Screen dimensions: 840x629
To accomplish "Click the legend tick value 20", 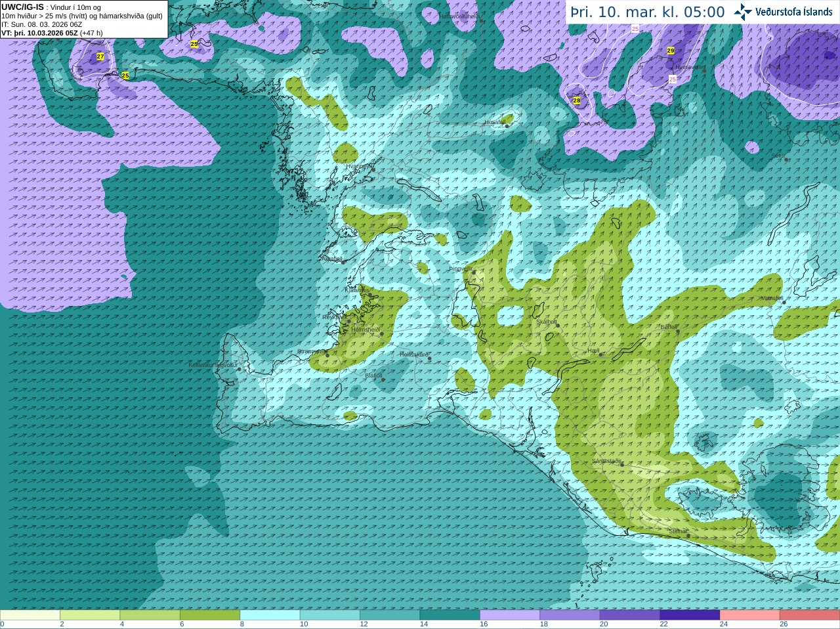I will 603,624.
